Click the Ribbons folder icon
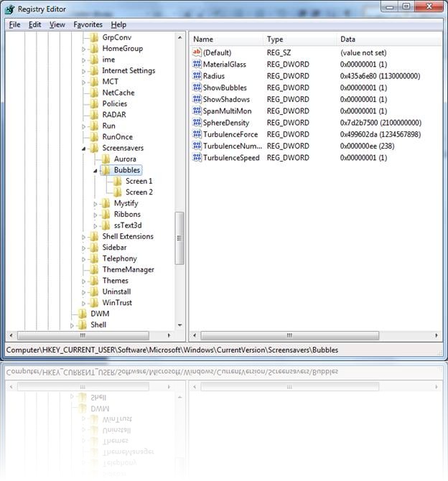 coord(106,214)
